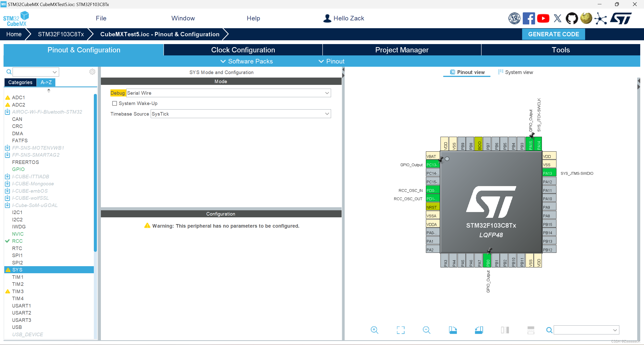
Task: Click the download icon beside I-CUBE-Mongoose
Action: (x=7, y=184)
